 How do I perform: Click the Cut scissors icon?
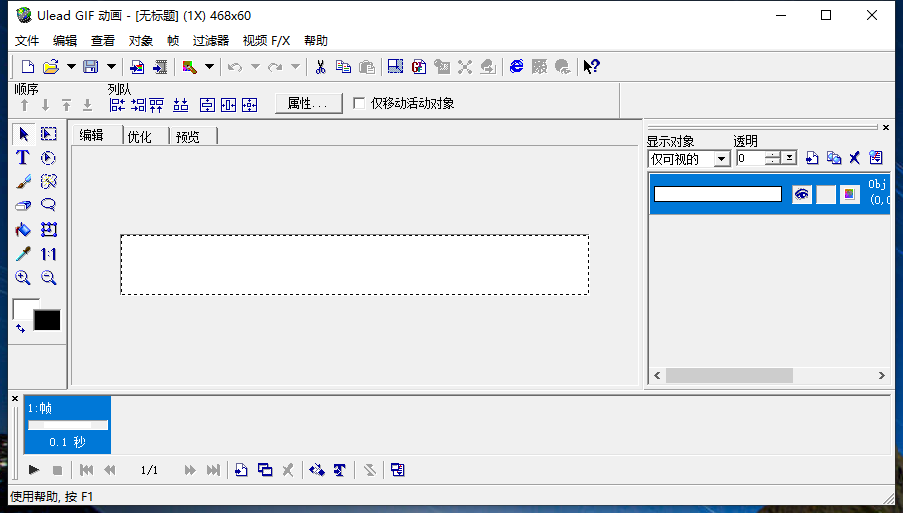pyautogui.click(x=321, y=67)
